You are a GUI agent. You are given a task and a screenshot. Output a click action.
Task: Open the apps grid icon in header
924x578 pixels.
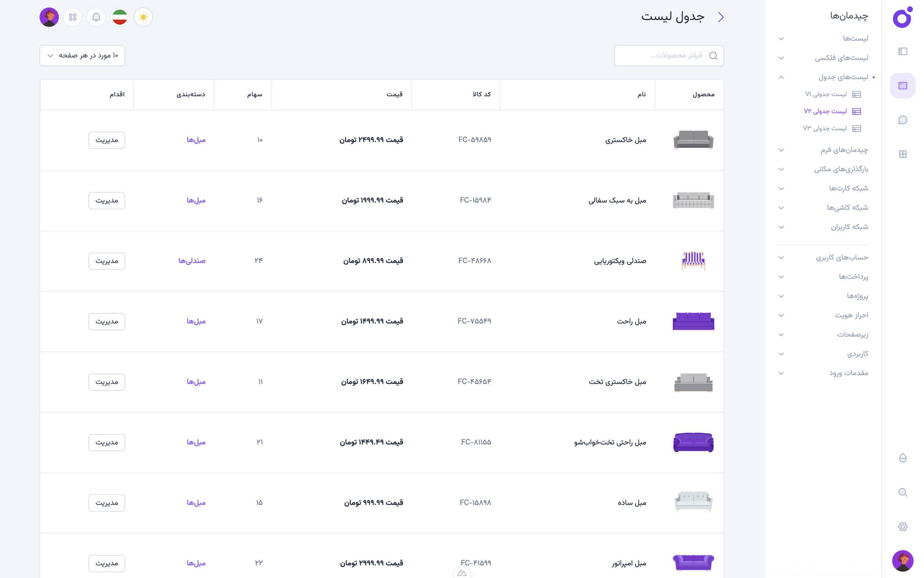tap(73, 17)
